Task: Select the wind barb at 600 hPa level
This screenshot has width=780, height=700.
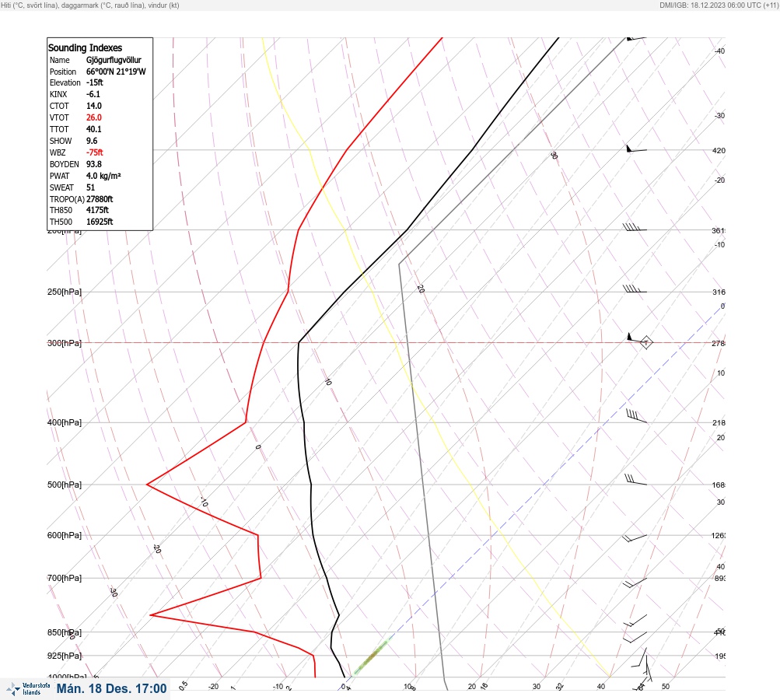Action: [x=635, y=537]
